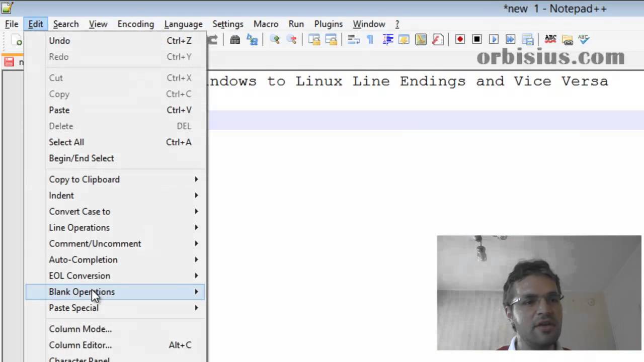Open the Plugins menu
Screen dimensions: 644x362
coord(329,24)
